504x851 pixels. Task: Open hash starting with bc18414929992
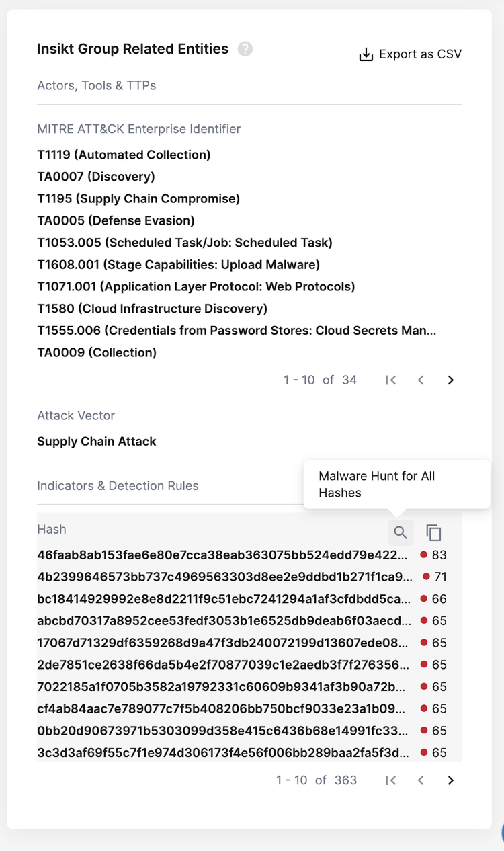pyautogui.click(x=222, y=599)
